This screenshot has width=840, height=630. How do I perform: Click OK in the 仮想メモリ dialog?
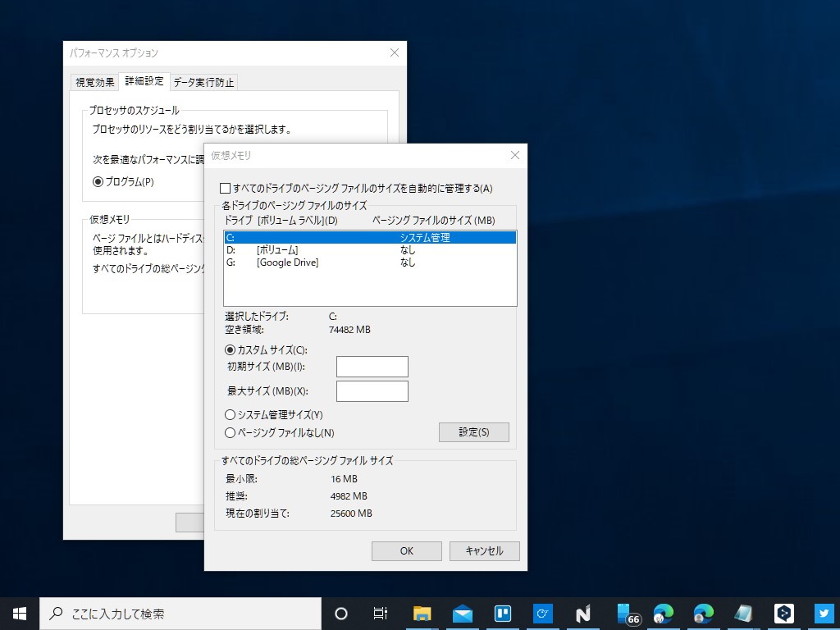coord(406,551)
